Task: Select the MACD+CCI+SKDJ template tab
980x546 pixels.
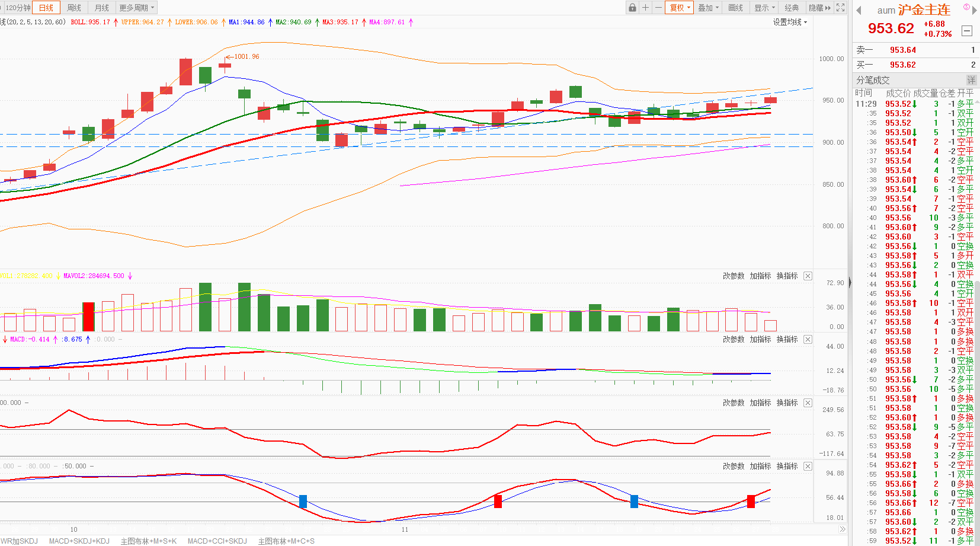Action: pos(217,541)
